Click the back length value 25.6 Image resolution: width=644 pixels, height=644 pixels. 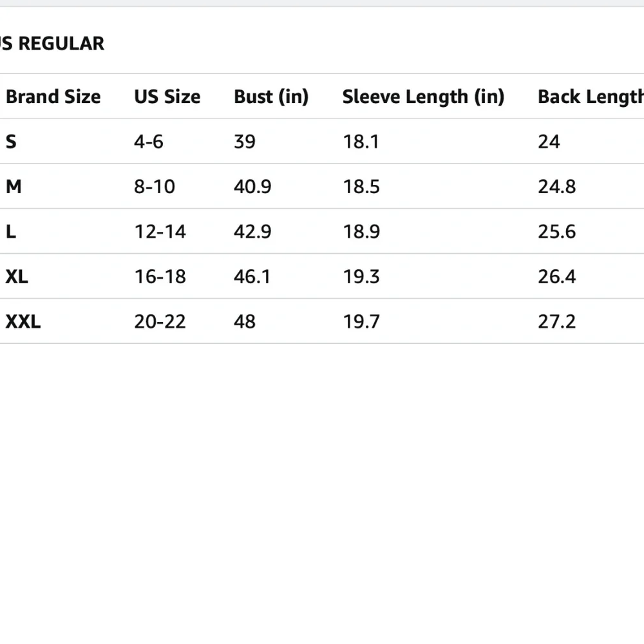tap(556, 232)
